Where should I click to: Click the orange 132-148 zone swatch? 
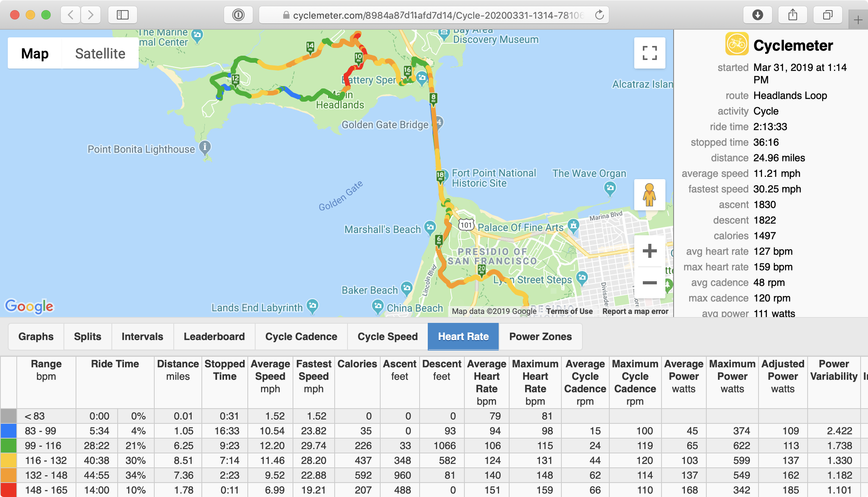pyautogui.click(x=9, y=475)
